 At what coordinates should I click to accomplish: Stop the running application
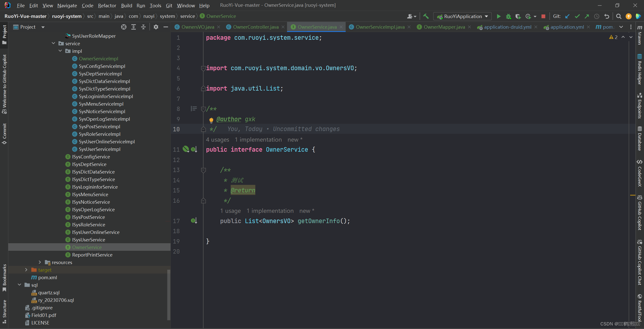coord(543,16)
